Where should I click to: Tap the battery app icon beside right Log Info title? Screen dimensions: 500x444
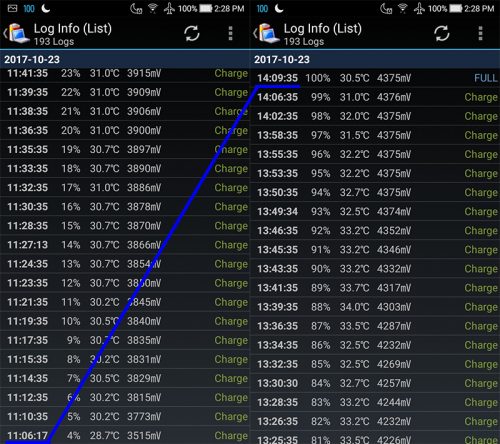point(269,33)
